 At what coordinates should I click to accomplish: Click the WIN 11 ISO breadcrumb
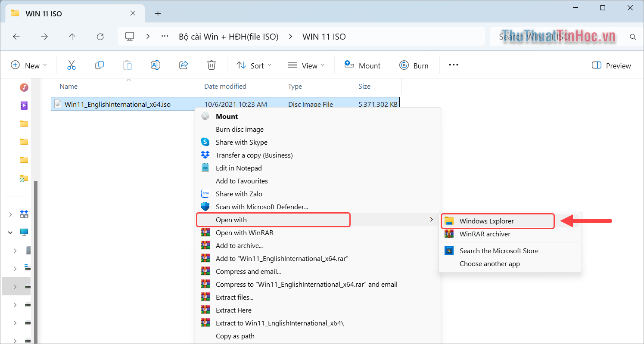(324, 37)
